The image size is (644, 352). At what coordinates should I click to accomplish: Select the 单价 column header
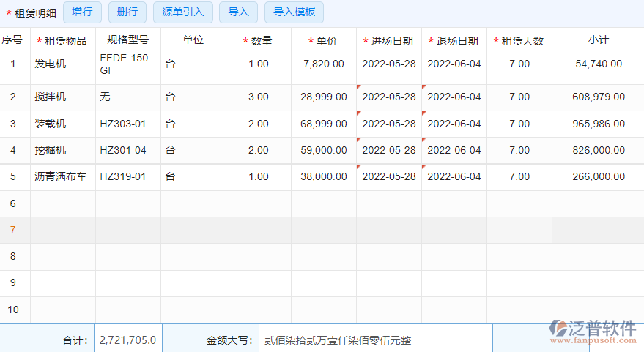pos(324,40)
